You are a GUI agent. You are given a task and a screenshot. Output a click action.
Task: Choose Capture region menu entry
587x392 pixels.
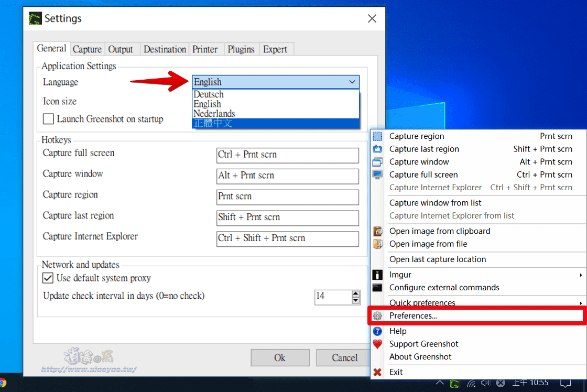[x=479, y=136]
